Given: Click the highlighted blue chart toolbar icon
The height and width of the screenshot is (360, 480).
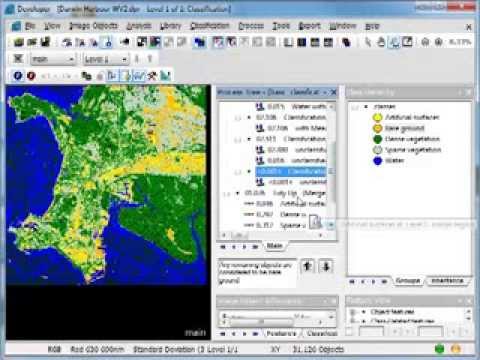Looking at the screenshot, I should coord(139,76).
